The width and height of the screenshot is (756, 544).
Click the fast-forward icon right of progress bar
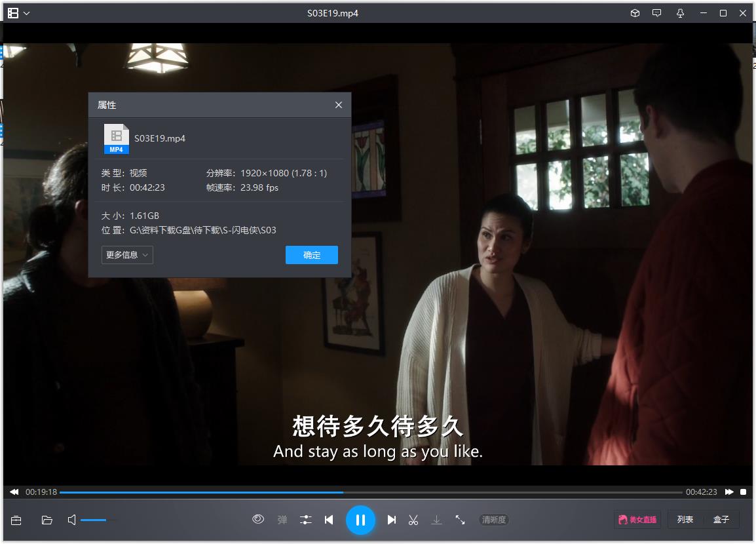(x=730, y=492)
